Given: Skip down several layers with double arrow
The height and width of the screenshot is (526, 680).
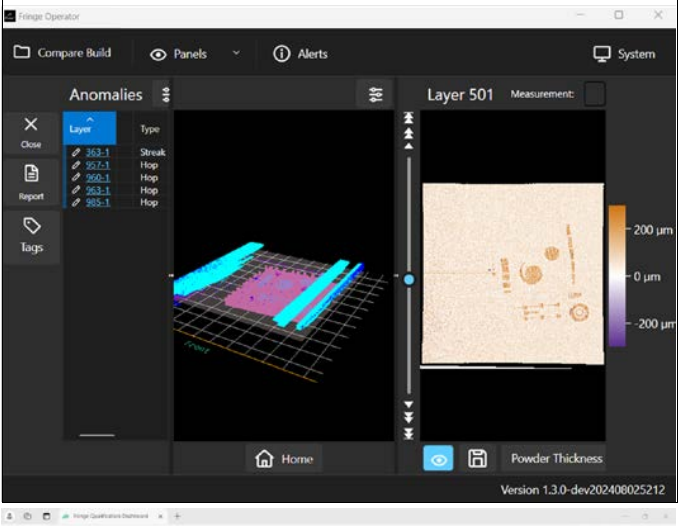Looking at the screenshot, I should pyautogui.click(x=409, y=418).
